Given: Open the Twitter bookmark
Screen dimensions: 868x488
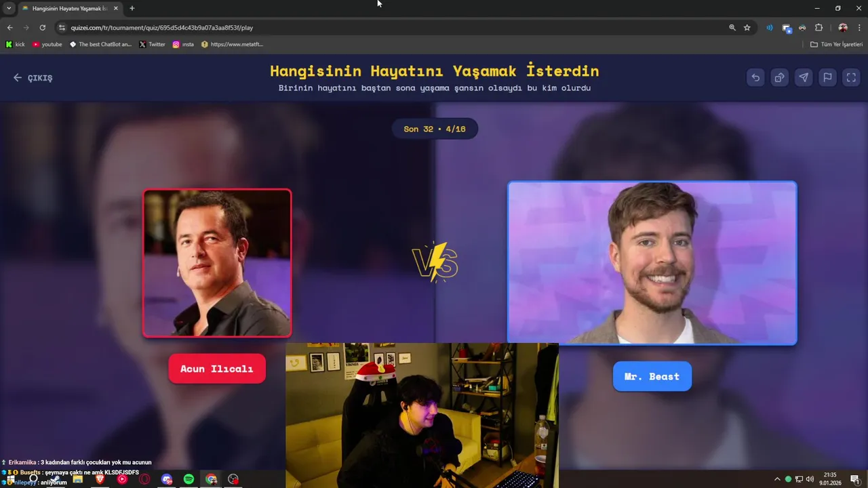Looking at the screenshot, I should point(152,44).
